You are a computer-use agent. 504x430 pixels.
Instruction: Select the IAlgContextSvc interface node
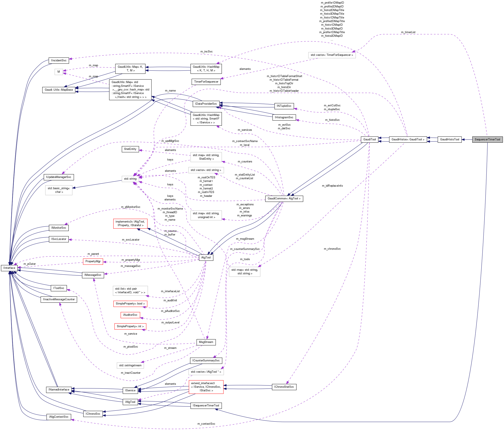click(59, 417)
